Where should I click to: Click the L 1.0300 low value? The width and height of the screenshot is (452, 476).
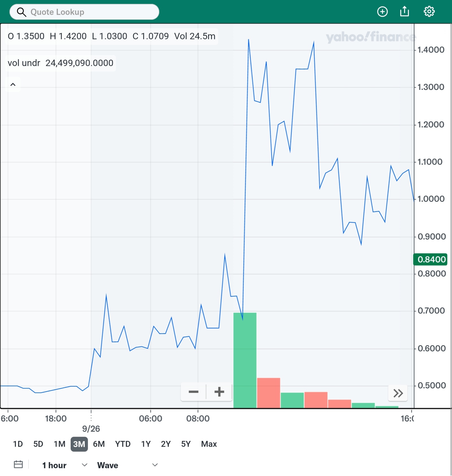coord(109,36)
